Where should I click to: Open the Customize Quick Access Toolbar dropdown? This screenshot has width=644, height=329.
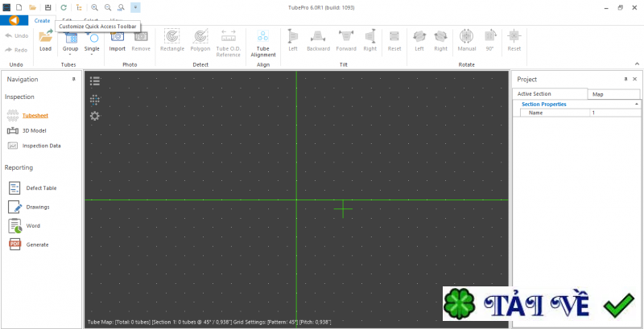135,7
